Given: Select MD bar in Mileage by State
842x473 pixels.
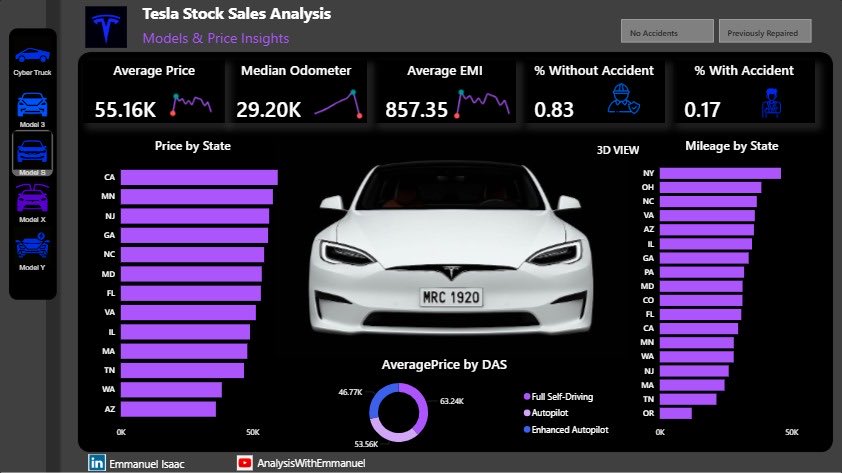Looking at the screenshot, I should tap(701, 286).
